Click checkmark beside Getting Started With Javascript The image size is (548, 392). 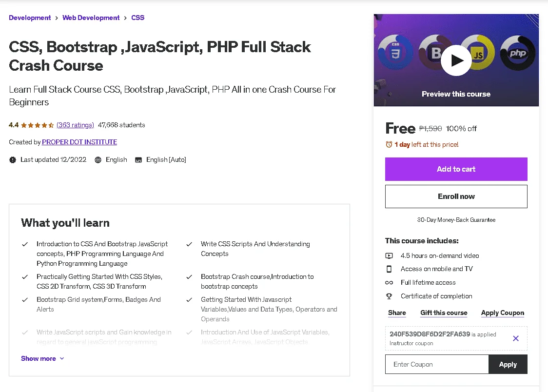(189, 300)
